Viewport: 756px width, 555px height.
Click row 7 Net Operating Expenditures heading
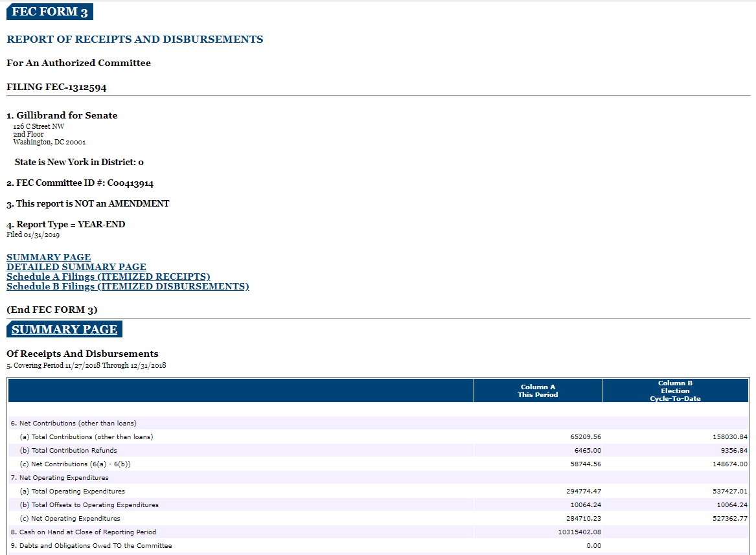pos(60,477)
